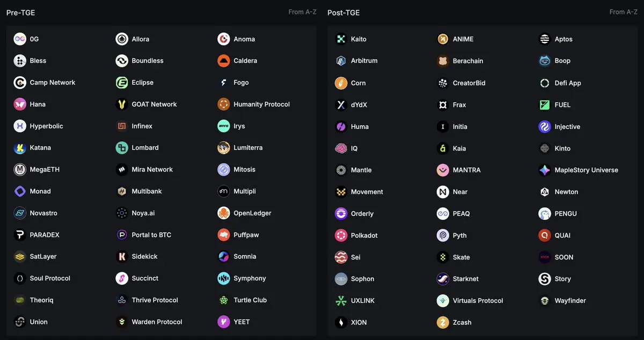This screenshot has height=340, width=644.
Task: Click the Pre-TGE section heading
Action: pyautogui.click(x=21, y=12)
